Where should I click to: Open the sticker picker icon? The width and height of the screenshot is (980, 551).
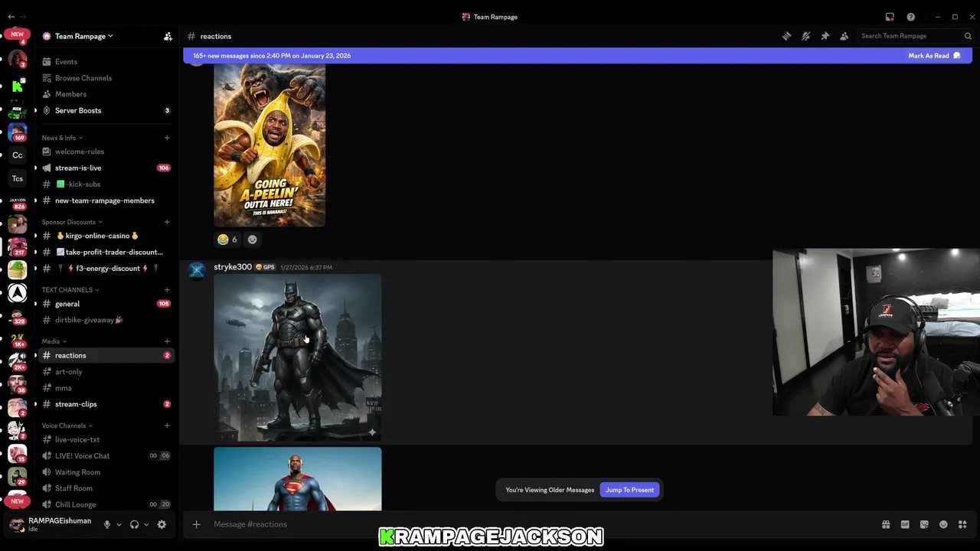[x=924, y=524]
